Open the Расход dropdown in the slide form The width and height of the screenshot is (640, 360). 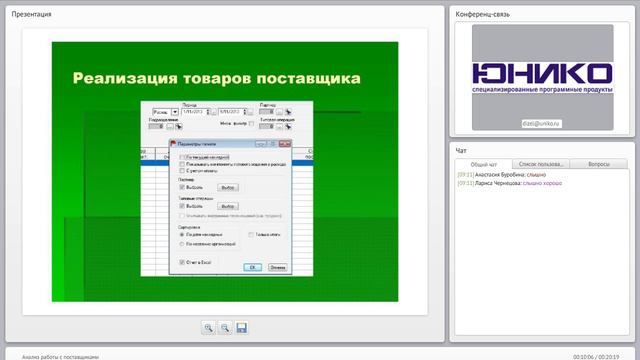pyautogui.click(x=175, y=112)
